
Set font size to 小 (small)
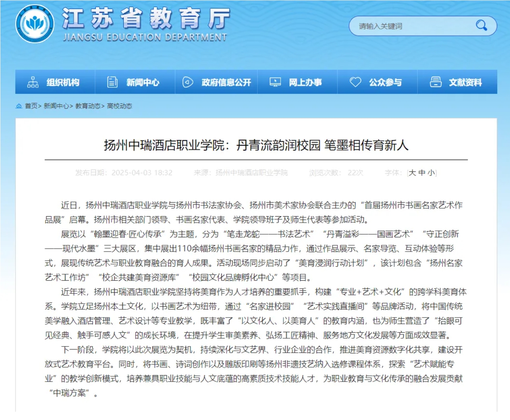click(431, 173)
